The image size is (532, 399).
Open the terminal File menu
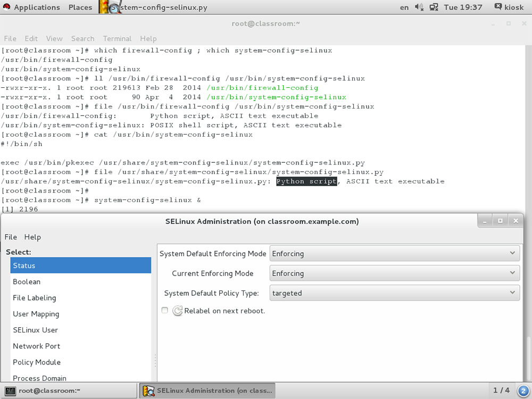pyautogui.click(x=10, y=39)
